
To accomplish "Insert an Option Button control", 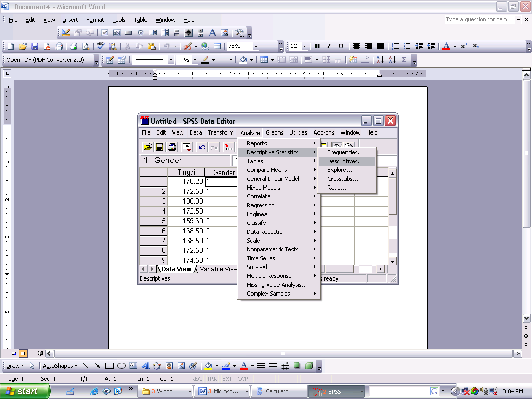I will coord(140,33).
